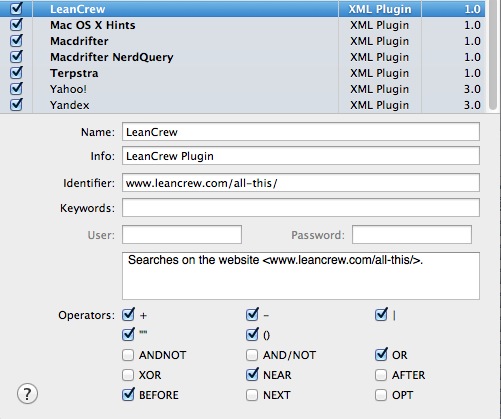Click the Info field with LeanCrew Plugin
Viewport: 501px width, 419px height.
coord(301,156)
